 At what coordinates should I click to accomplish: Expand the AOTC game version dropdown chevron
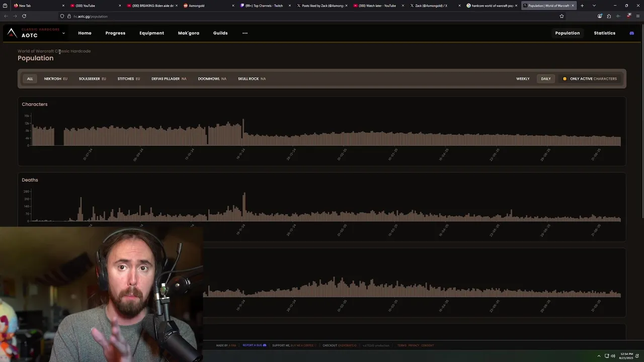point(63,33)
